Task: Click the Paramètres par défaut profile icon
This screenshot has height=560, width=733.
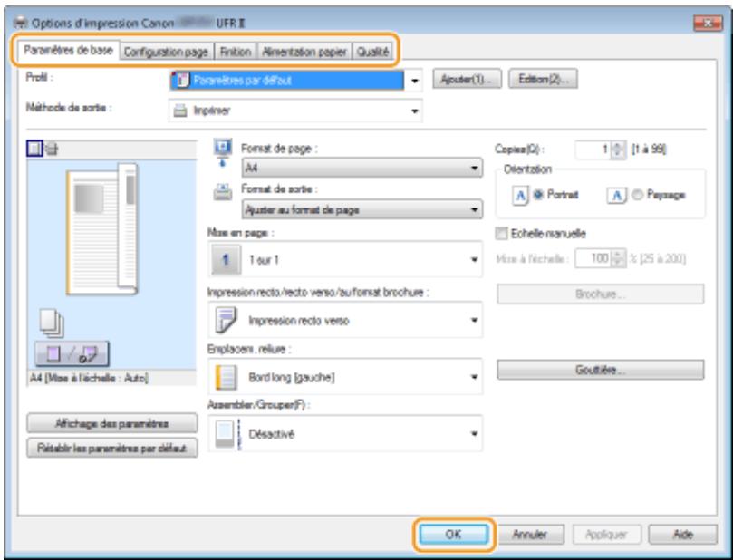Action: click(181, 81)
